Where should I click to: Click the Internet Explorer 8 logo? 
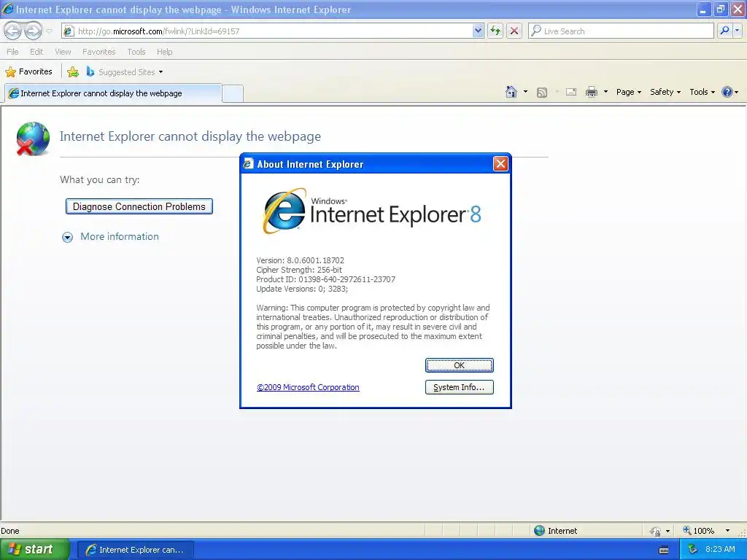tap(371, 211)
